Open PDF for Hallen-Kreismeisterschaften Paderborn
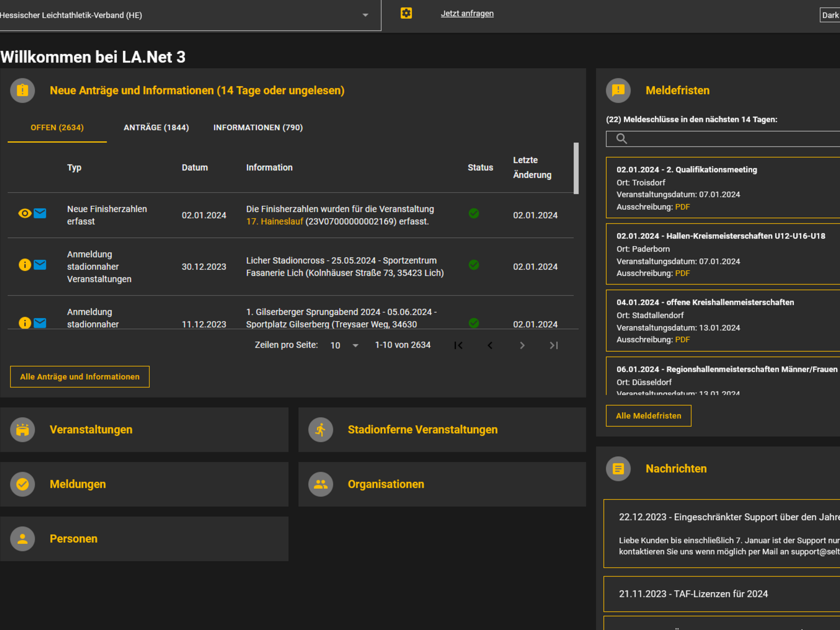840x630 pixels. 682,273
